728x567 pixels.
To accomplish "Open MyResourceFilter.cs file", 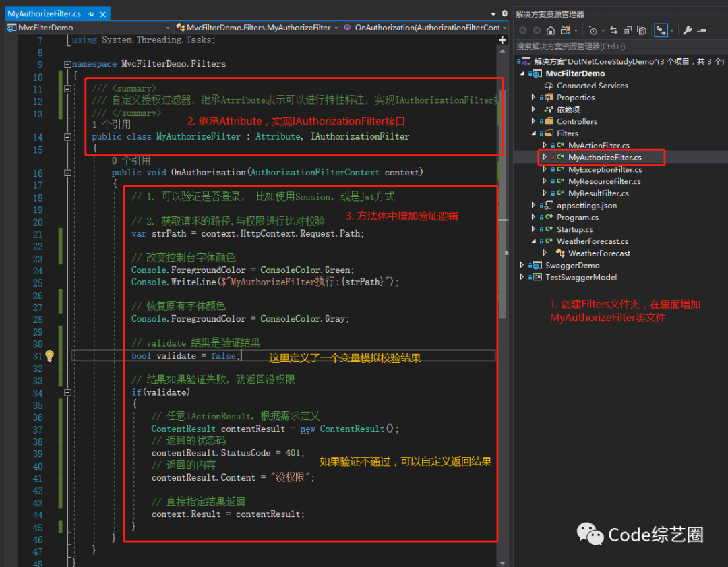I will (604, 181).
